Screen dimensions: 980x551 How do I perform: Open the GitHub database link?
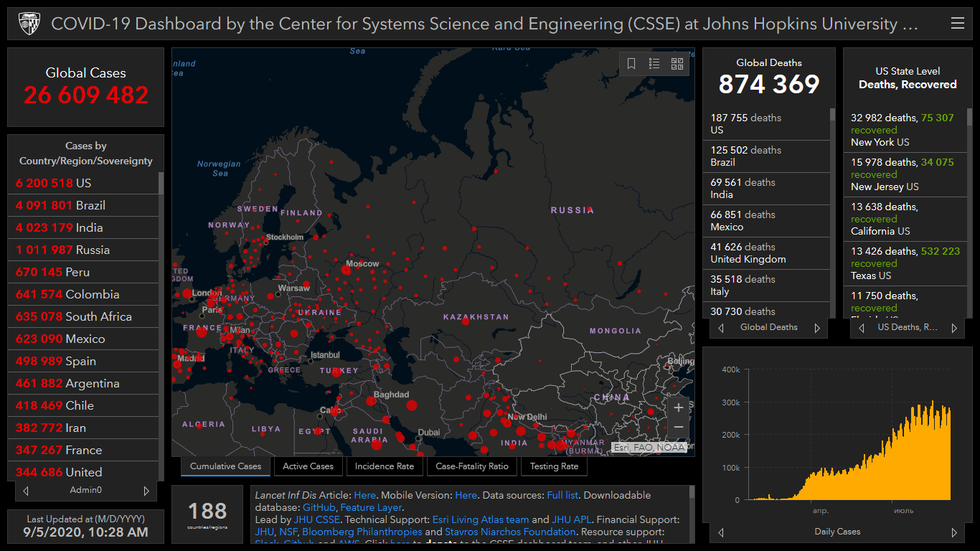(x=319, y=507)
